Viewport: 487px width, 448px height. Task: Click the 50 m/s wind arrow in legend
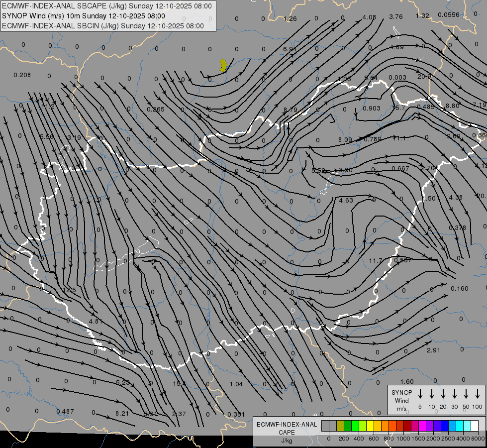[466, 393]
